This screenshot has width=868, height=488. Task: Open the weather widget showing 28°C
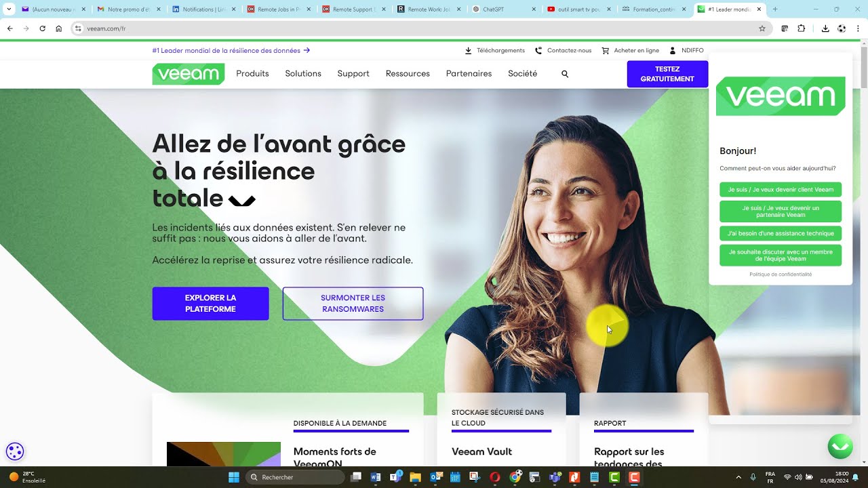coord(27,477)
